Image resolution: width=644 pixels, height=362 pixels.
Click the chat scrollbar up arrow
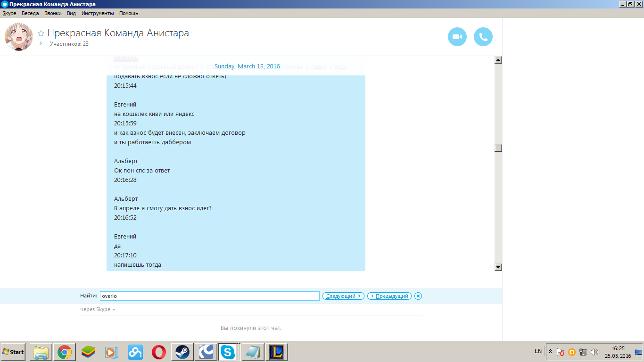tap(498, 60)
